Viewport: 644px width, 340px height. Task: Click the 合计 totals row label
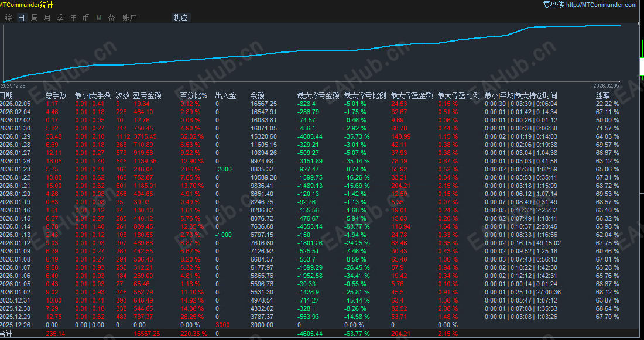(6, 334)
